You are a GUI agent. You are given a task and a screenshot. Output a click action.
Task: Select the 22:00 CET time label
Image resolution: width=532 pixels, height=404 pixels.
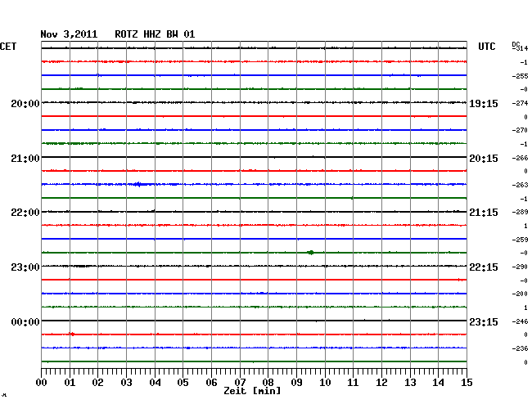click(25, 213)
